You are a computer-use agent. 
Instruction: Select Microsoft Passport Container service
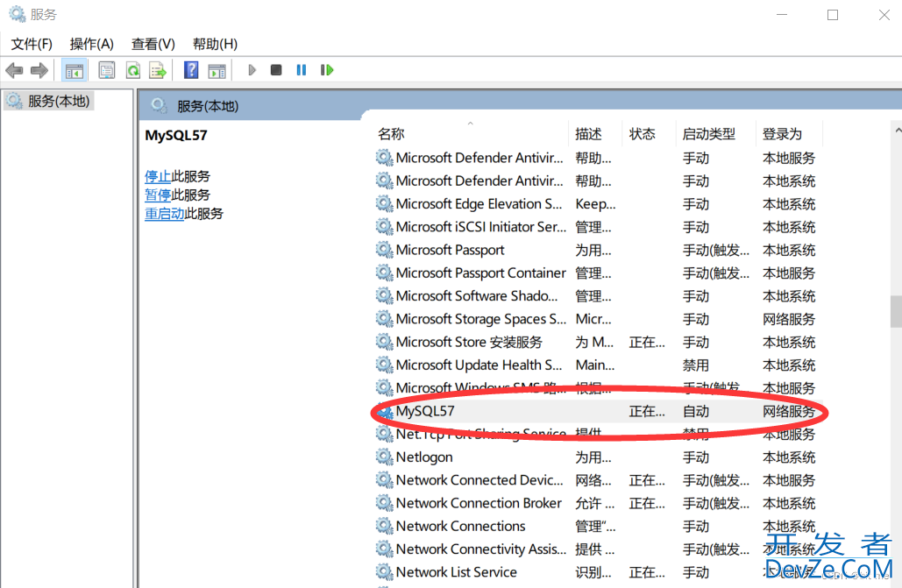click(x=598, y=273)
